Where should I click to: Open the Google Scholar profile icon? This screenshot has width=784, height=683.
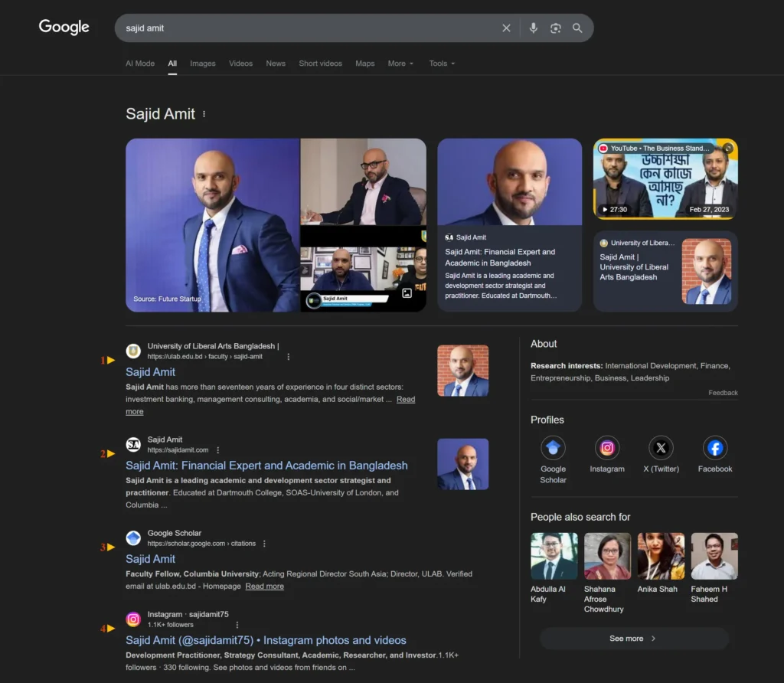click(x=553, y=448)
